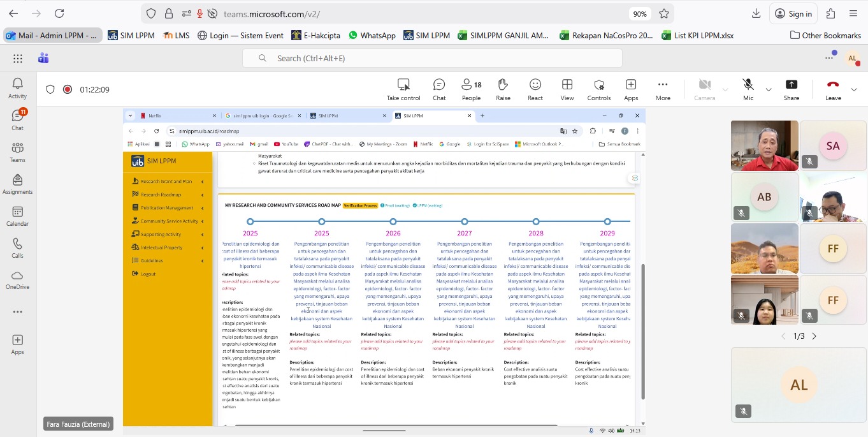Toggle the microphone mute

coord(748,89)
